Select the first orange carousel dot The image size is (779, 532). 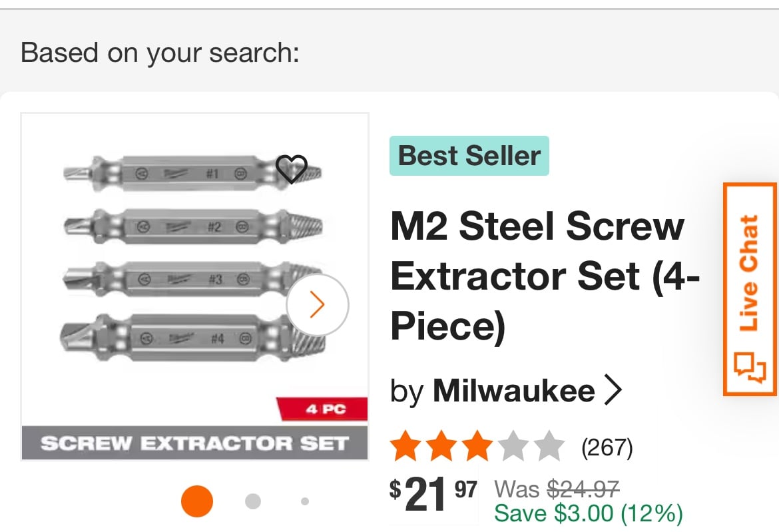[x=197, y=501]
